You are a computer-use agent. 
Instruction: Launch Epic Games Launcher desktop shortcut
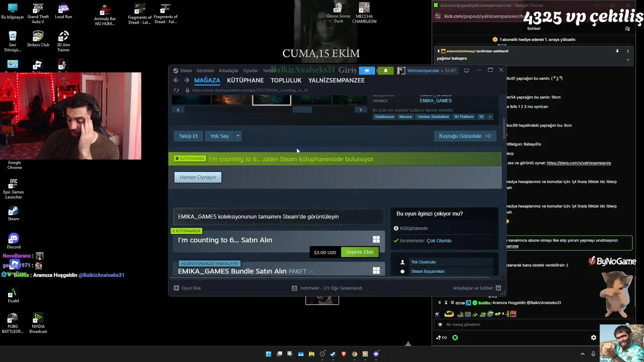click(14, 189)
